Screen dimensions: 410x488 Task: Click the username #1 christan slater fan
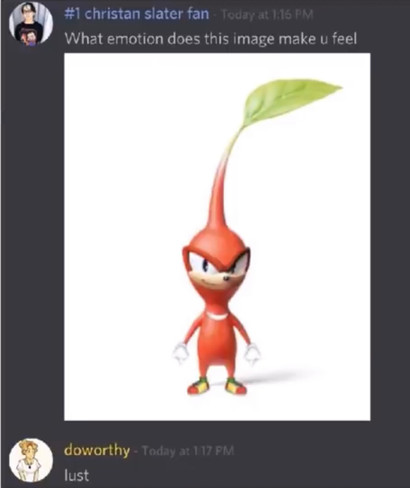(136, 14)
